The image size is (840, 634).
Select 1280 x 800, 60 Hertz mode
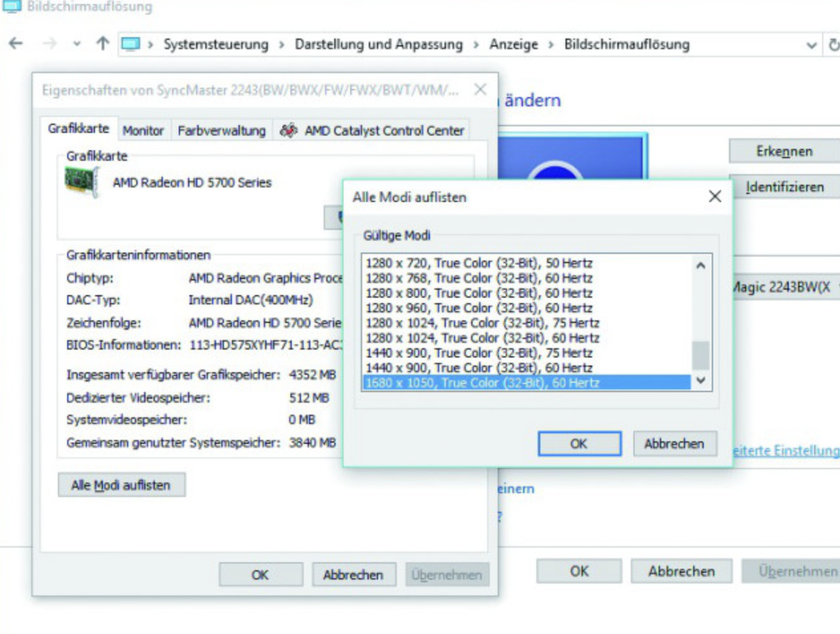pos(526,293)
